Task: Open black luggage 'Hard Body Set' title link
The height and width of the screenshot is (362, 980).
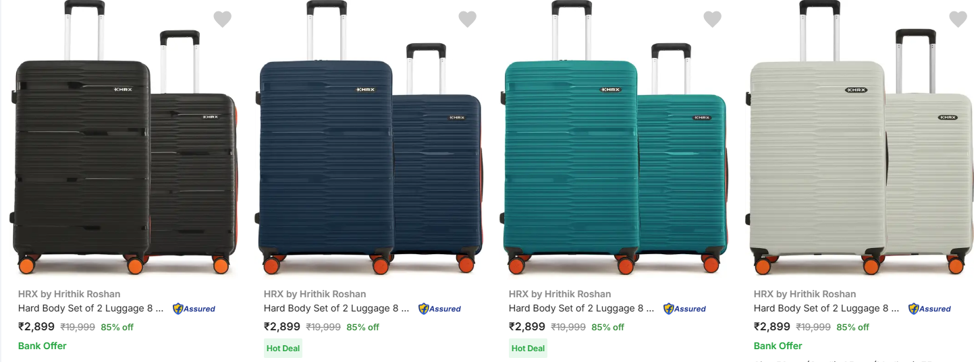Action: (x=90, y=308)
